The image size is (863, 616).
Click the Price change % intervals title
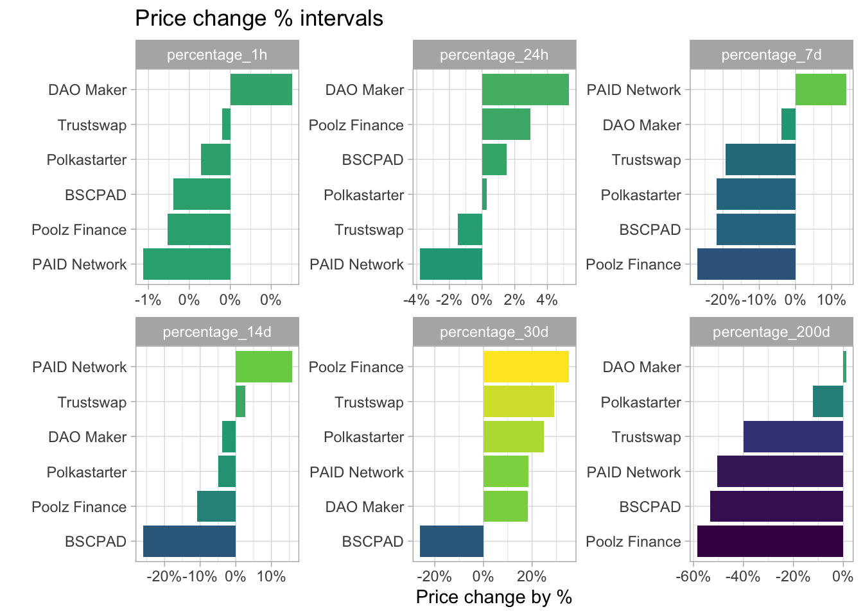click(259, 19)
